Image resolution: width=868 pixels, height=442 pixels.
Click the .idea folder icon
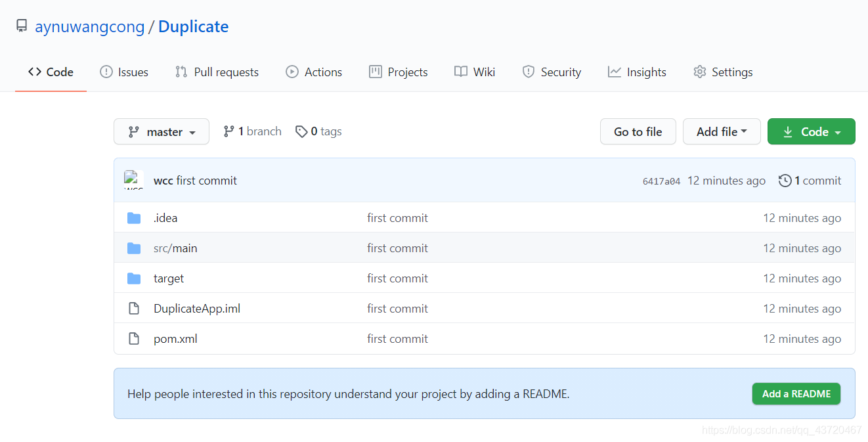(134, 218)
